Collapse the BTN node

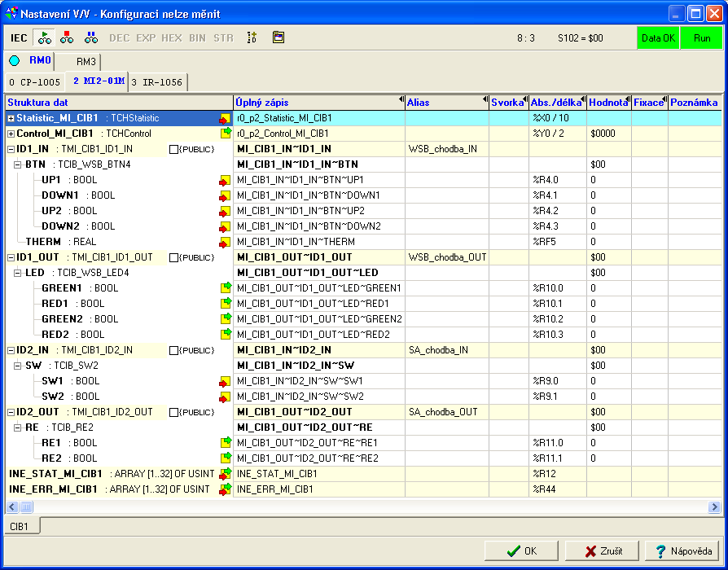[18, 164]
